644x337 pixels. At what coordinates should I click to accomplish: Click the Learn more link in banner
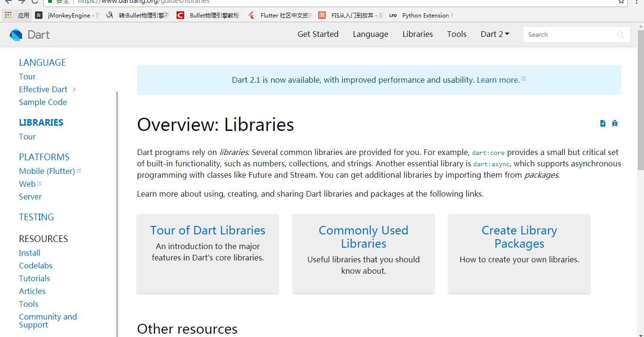pos(498,80)
